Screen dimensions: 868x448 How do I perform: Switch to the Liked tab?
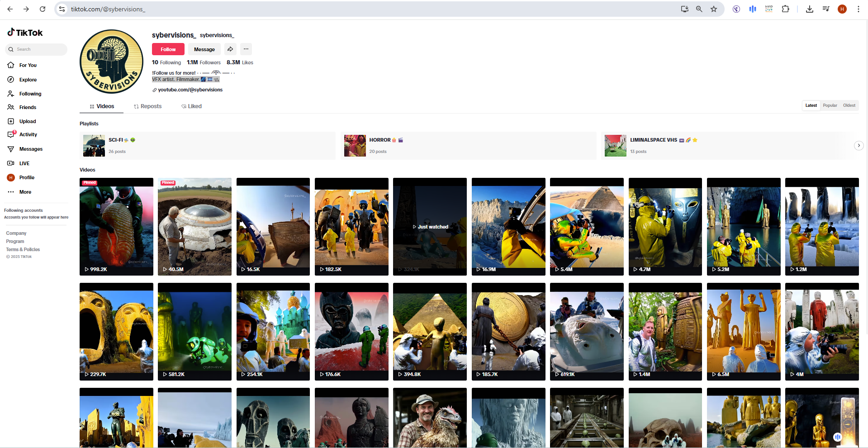(192, 106)
